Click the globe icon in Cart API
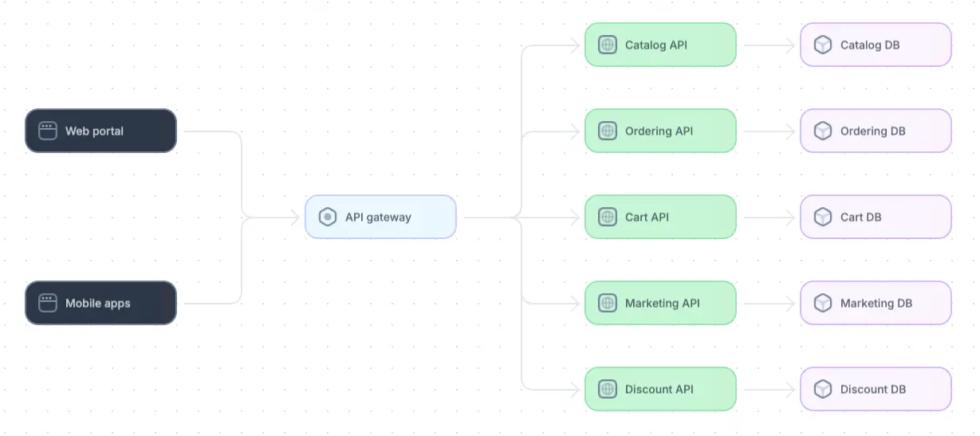The image size is (980, 436). coord(608,217)
